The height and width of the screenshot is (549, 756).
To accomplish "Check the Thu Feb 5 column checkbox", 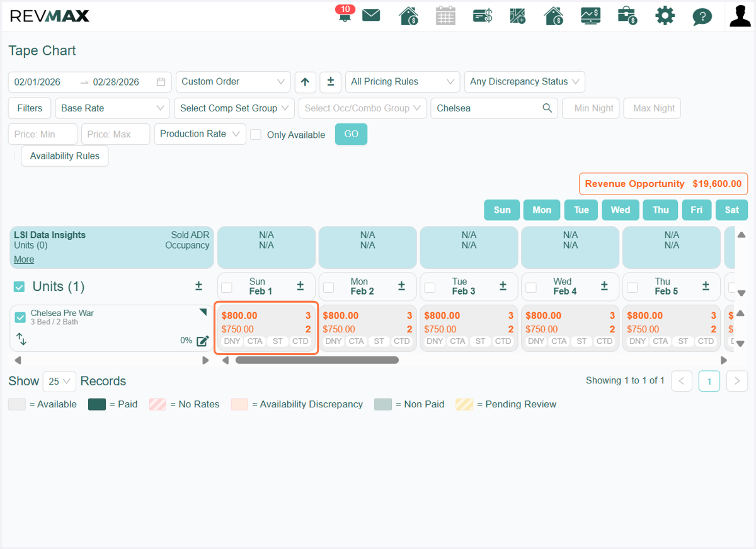I will pos(633,288).
